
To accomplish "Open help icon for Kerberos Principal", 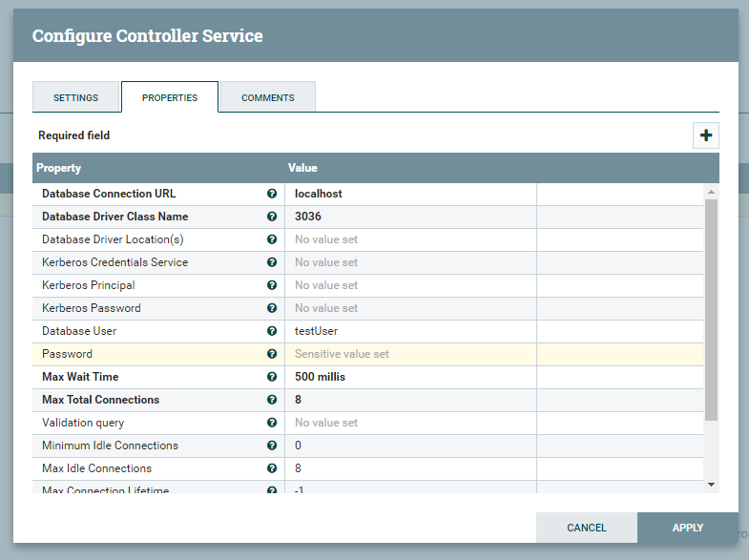I will coord(272,285).
